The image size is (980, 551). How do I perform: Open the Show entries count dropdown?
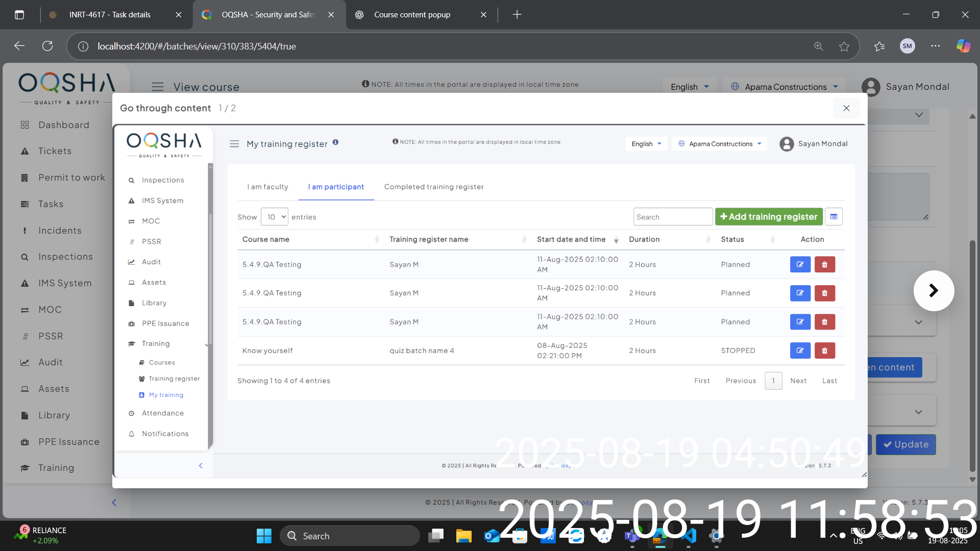pyautogui.click(x=275, y=217)
